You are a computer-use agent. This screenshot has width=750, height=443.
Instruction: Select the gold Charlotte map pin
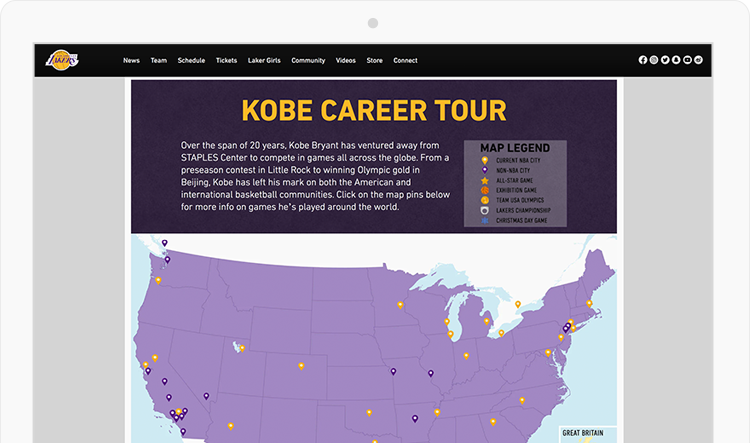click(522, 400)
